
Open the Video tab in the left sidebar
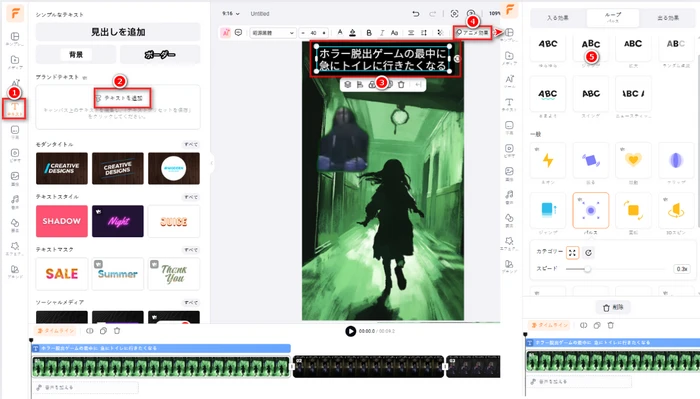pyautogui.click(x=15, y=155)
